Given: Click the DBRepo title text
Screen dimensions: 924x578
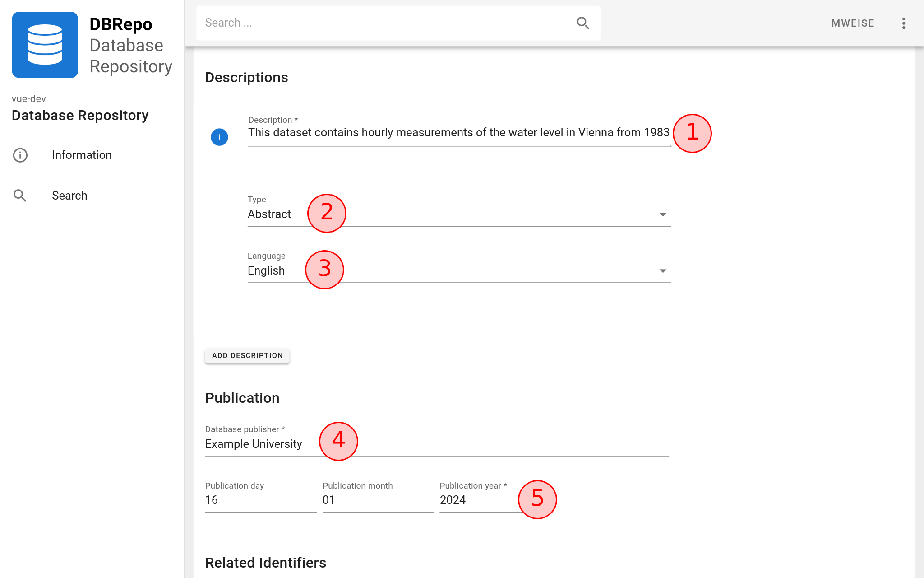Looking at the screenshot, I should [x=120, y=24].
